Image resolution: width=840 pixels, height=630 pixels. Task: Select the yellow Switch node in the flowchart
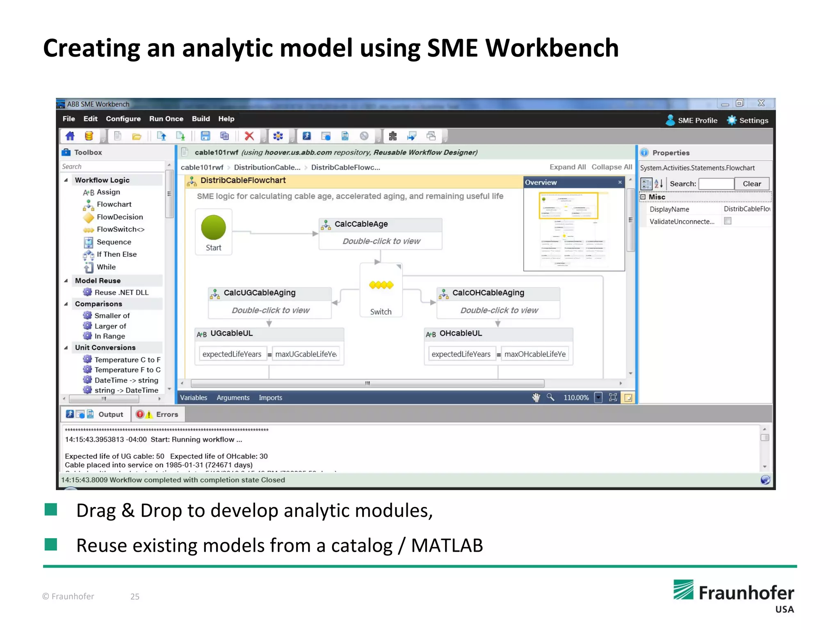coord(381,290)
